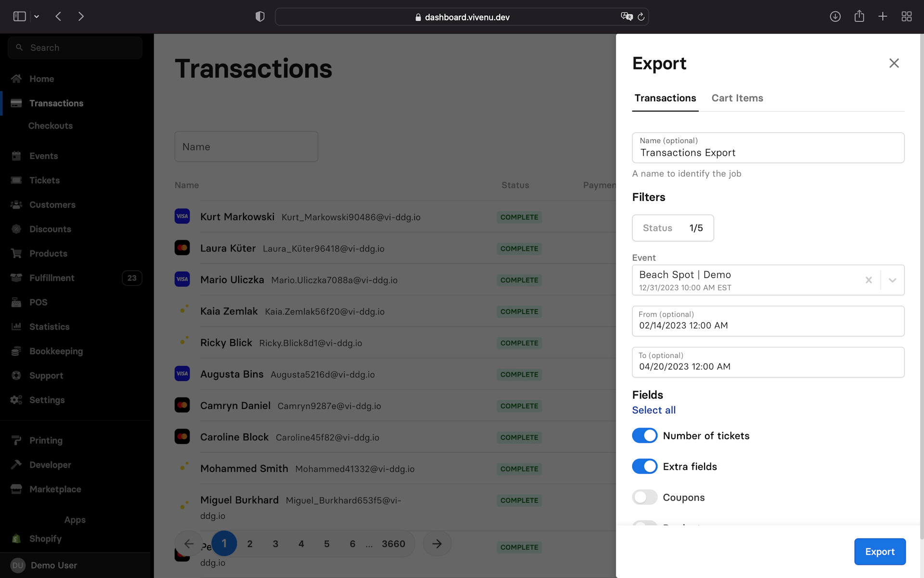Click the Select all link
The image size is (924, 578).
[654, 410]
